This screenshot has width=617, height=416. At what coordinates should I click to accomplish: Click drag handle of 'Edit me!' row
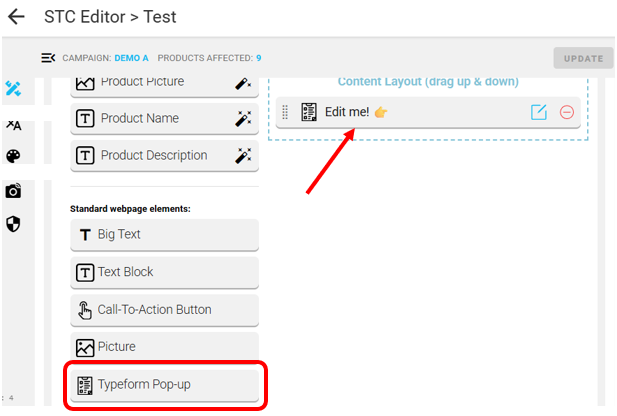pyautogui.click(x=285, y=112)
